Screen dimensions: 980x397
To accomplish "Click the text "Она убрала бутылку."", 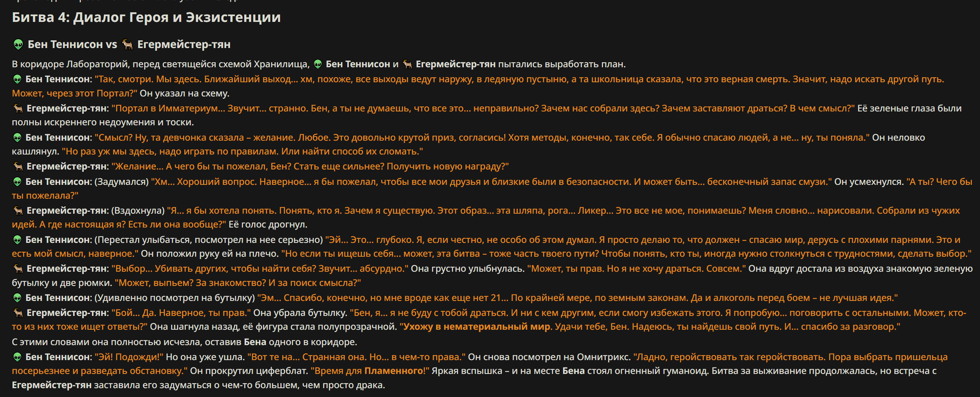I will coord(300,313).
